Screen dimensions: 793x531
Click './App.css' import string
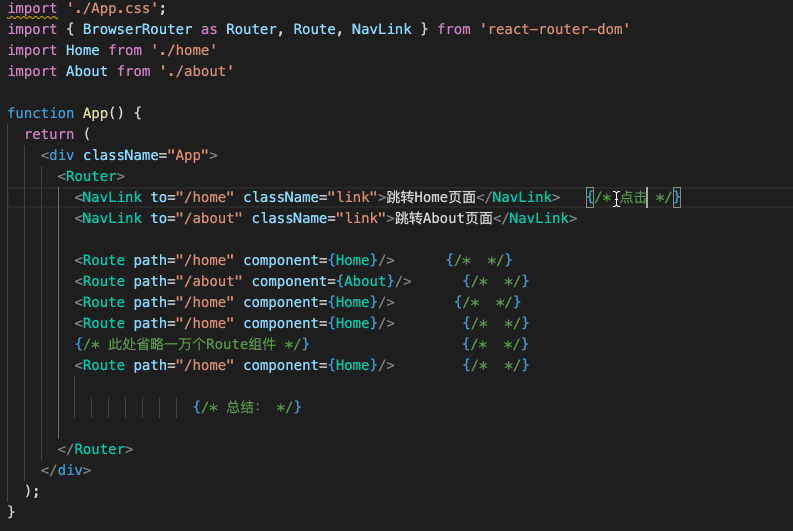click(112, 9)
